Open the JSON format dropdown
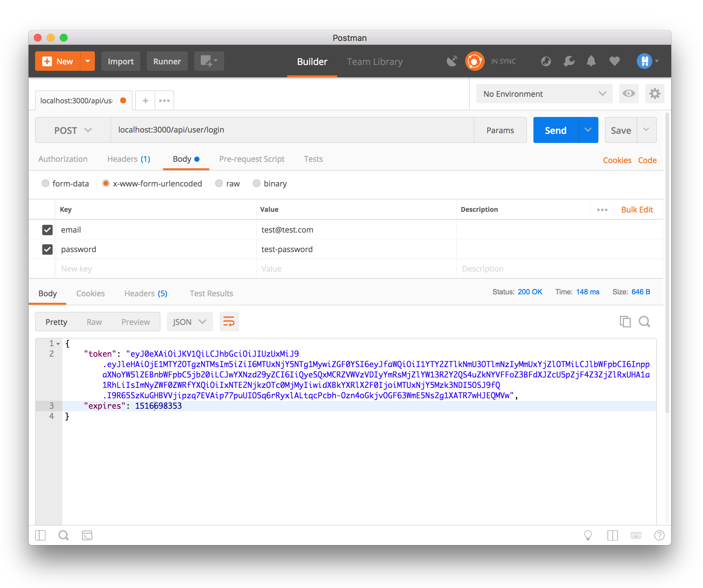The height and width of the screenshot is (588, 703). [x=189, y=322]
